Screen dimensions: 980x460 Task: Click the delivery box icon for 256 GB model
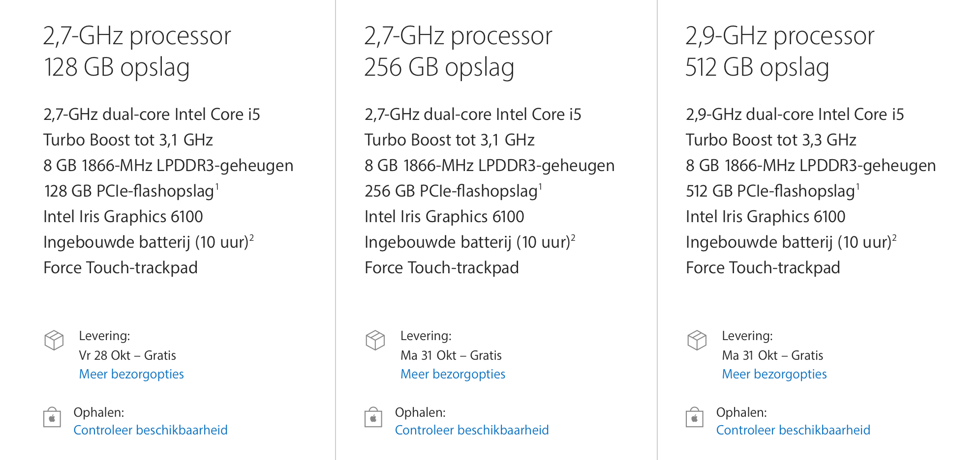(x=375, y=340)
